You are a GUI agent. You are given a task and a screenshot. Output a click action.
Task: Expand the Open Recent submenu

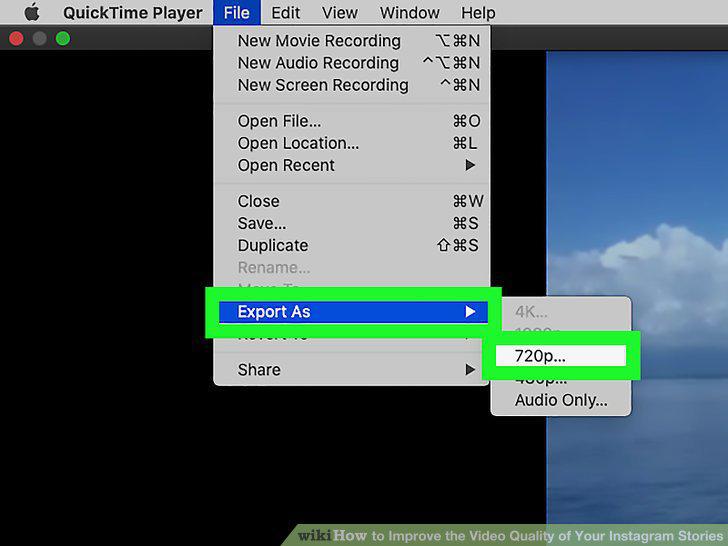coord(351,166)
